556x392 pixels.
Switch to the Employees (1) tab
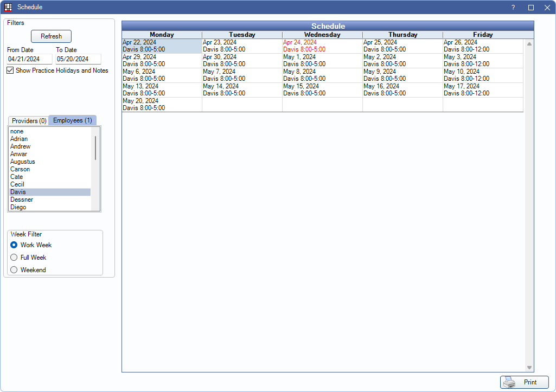(x=72, y=120)
